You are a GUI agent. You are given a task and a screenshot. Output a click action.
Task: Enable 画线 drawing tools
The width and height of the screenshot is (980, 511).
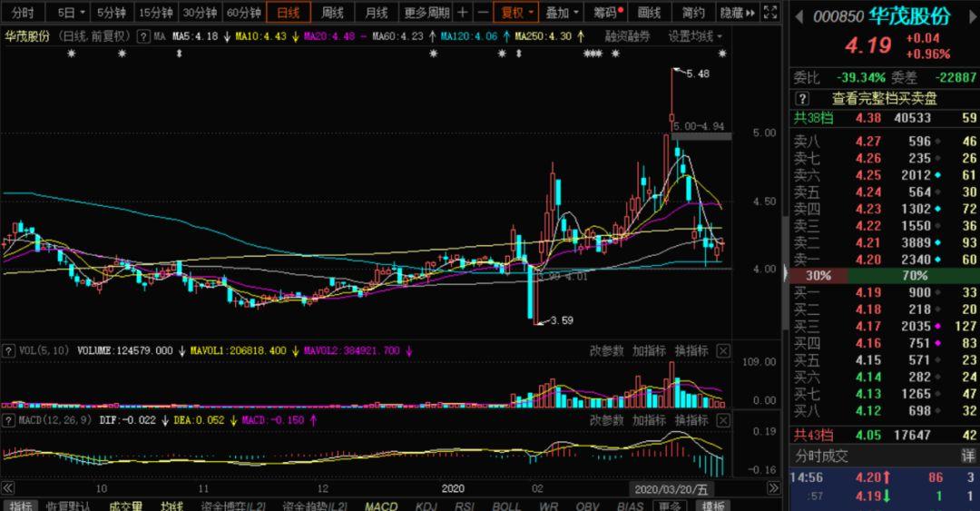click(650, 12)
